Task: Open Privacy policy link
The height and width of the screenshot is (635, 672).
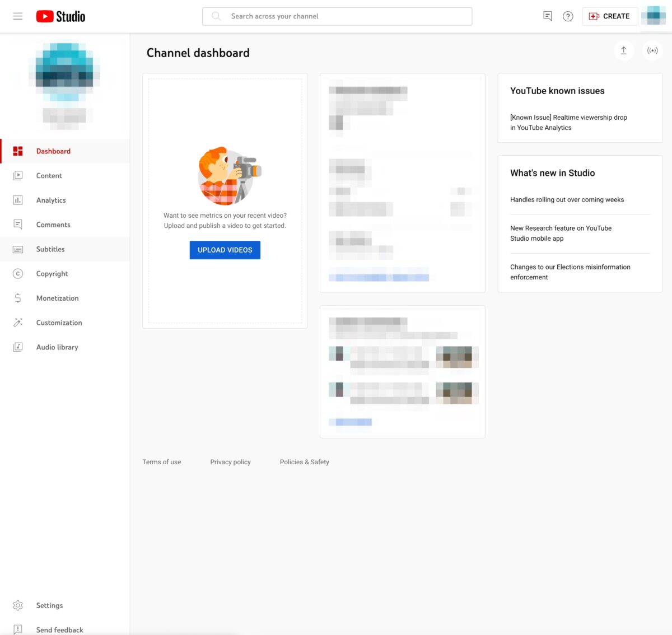Action: point(230,462)
